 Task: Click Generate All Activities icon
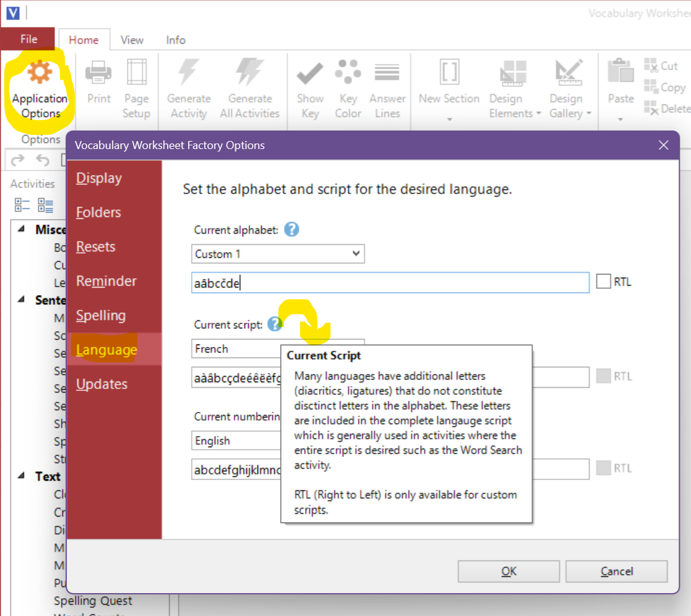(249, 72)
